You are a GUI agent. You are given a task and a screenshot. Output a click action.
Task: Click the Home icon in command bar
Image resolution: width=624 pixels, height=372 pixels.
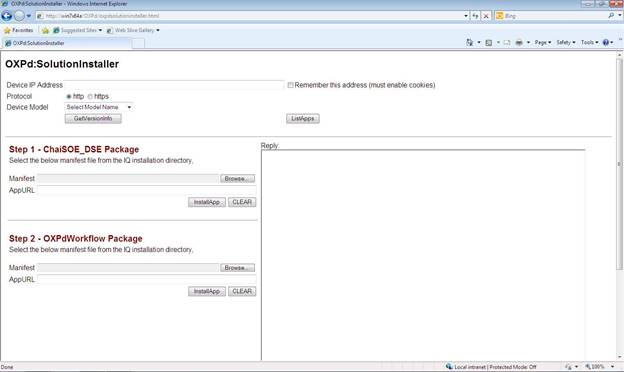click(470, 42)
